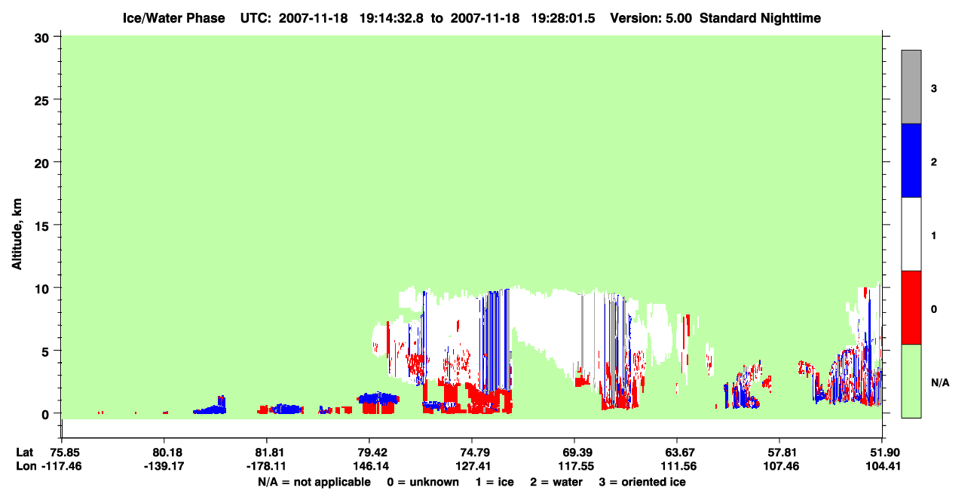
Task: Click longitude value -178.11
Action: (x=267, y=467)
